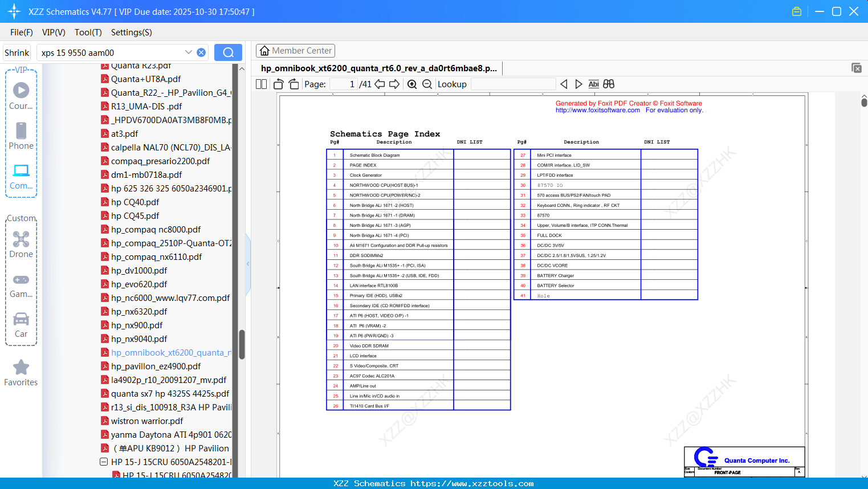868x489 pixels.
Task: Find previous lookup result triangle
Action: pos(564,84)
